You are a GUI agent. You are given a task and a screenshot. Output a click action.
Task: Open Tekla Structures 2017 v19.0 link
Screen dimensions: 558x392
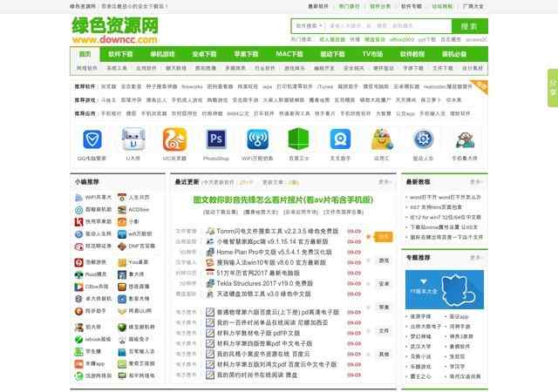click(x=265, y=283)
